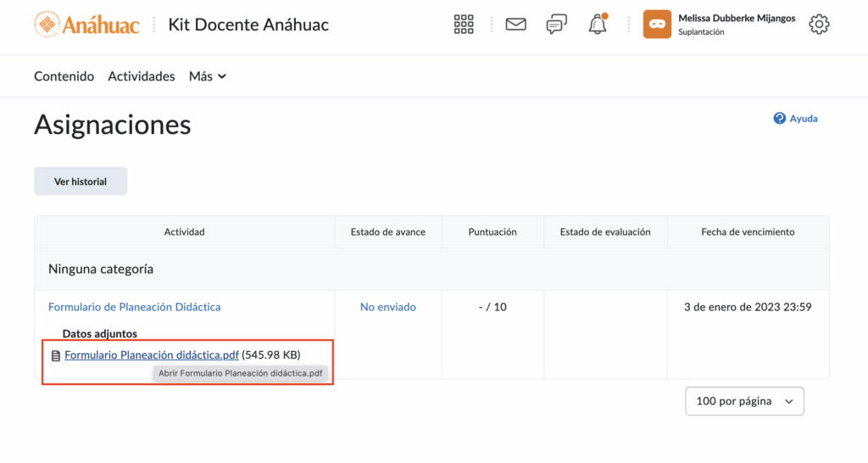Click the Fecha de vencimiento column header

point(748,231)
